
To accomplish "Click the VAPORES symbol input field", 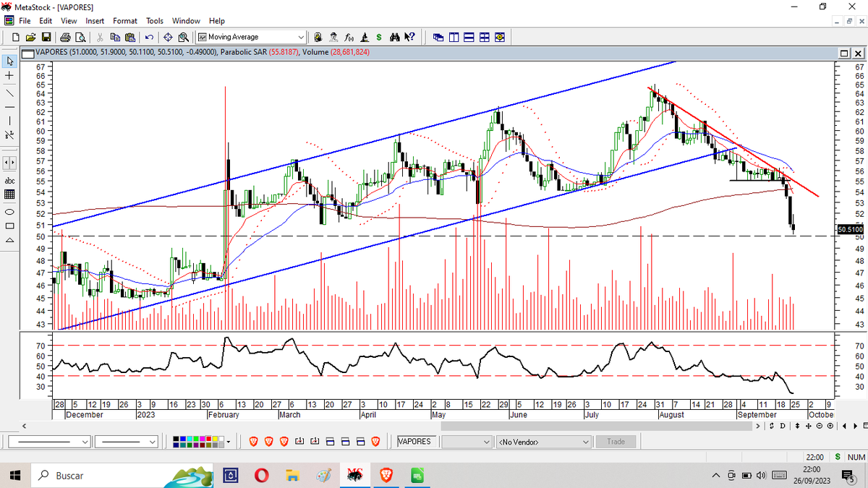I will (x=417, y=441).
